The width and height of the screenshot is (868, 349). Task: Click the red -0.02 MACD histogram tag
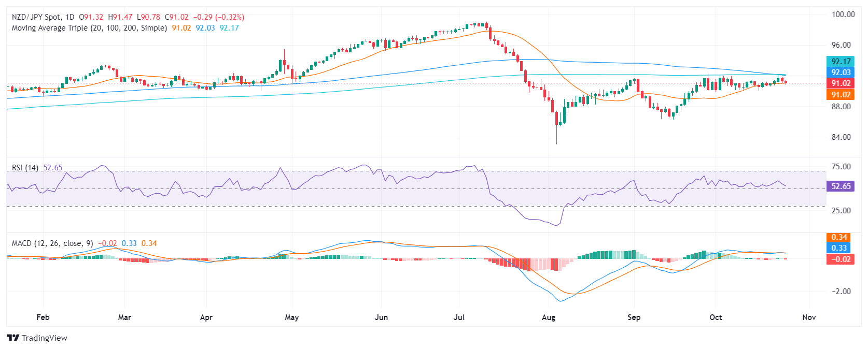(x=838, y=259)
